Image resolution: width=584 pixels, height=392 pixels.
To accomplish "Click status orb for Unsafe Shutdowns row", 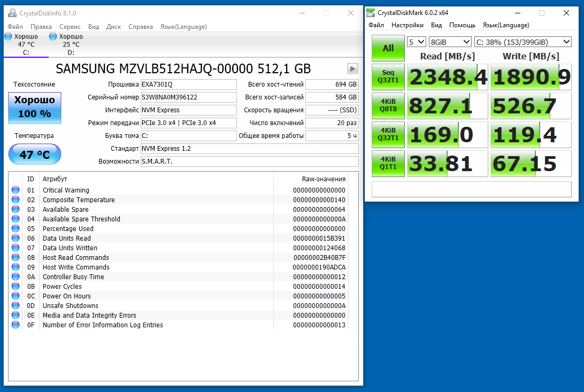I will [x=16, y=306].
